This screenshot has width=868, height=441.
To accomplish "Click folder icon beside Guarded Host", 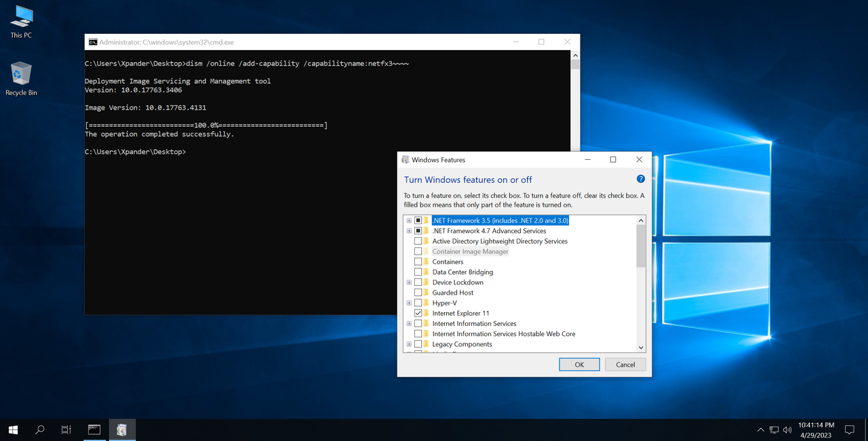I will (x=427, y=293).
